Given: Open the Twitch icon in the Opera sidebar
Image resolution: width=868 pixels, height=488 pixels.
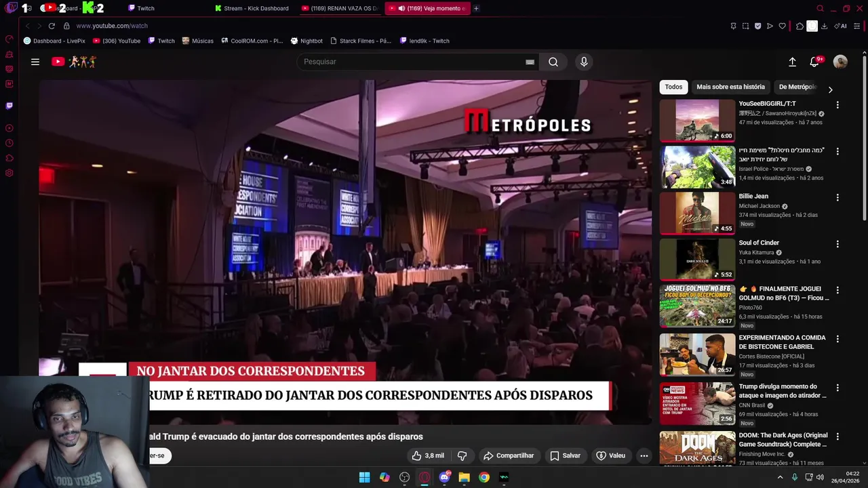Looking at the screenshot, I should [9, 106].
